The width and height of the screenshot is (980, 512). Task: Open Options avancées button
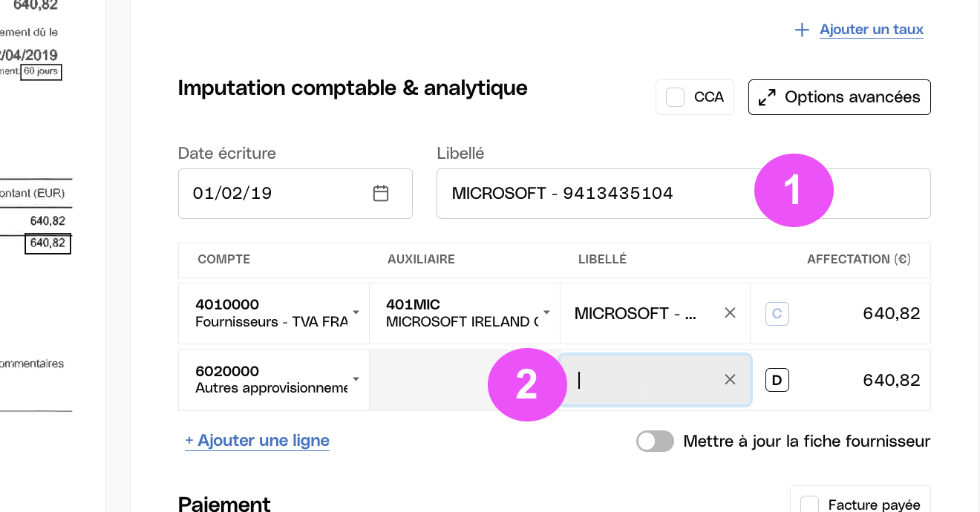click(840, 97)
